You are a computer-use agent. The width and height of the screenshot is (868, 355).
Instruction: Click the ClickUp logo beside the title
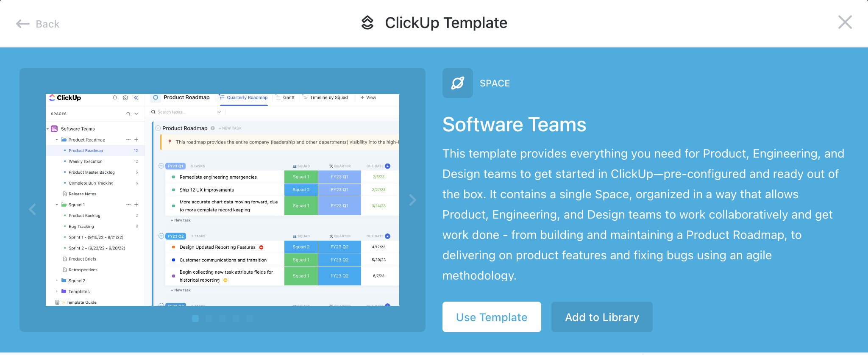pyautogui.click(x=367, y=23)
